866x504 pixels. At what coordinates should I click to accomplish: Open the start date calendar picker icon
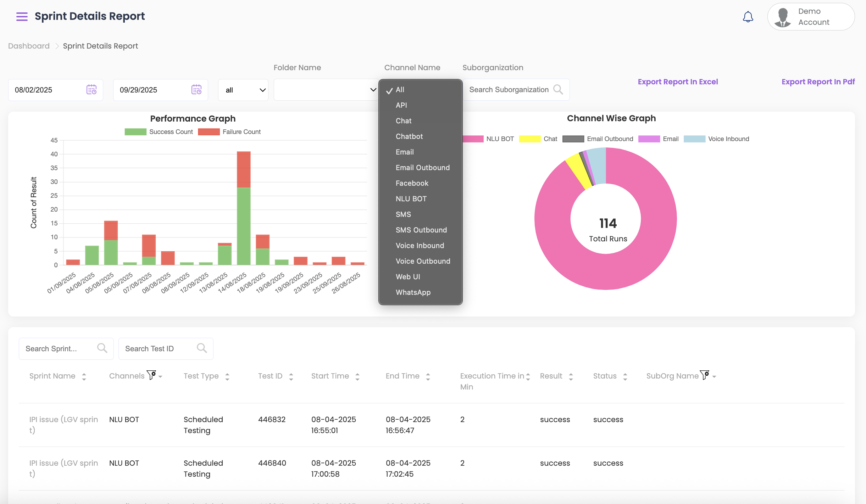(91, 90)
